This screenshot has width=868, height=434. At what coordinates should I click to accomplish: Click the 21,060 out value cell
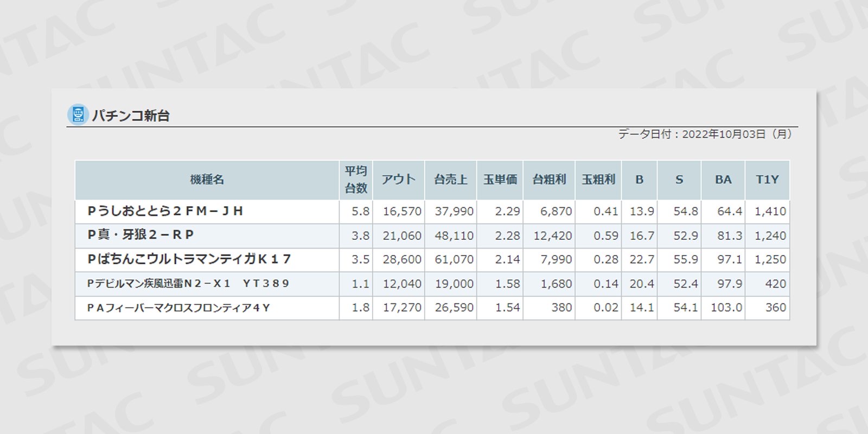point(399,236)
